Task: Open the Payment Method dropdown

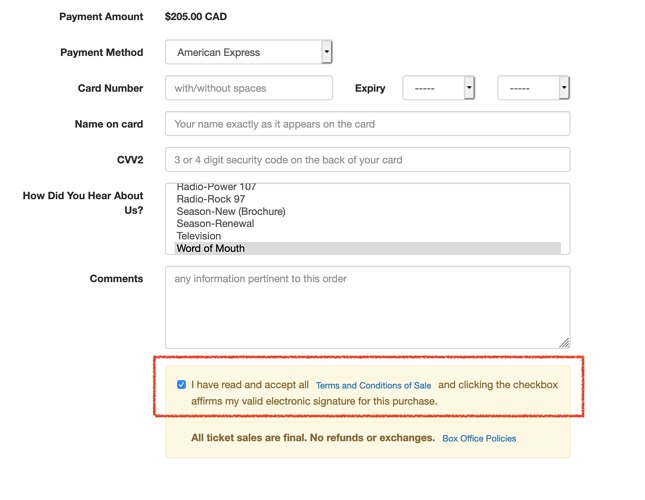Action: [248, 52]
